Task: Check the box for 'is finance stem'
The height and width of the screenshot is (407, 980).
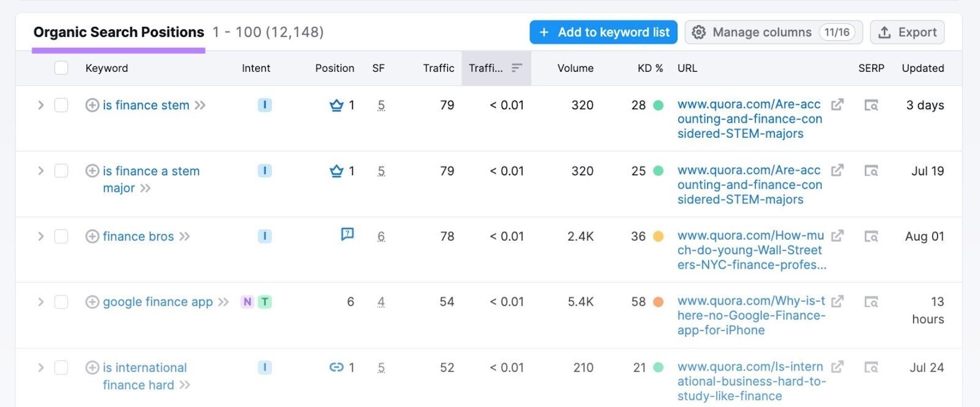Action: click(x=61, y=105)
